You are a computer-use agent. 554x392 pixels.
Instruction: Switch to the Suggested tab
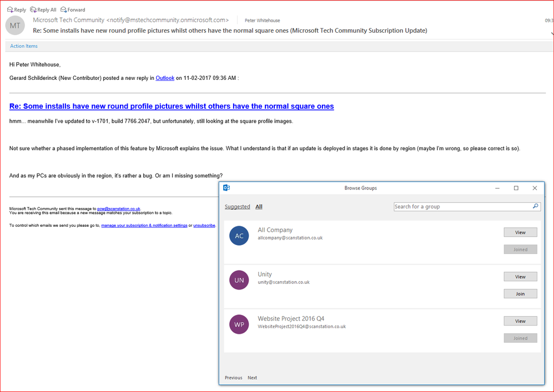(x=238, y=207)
